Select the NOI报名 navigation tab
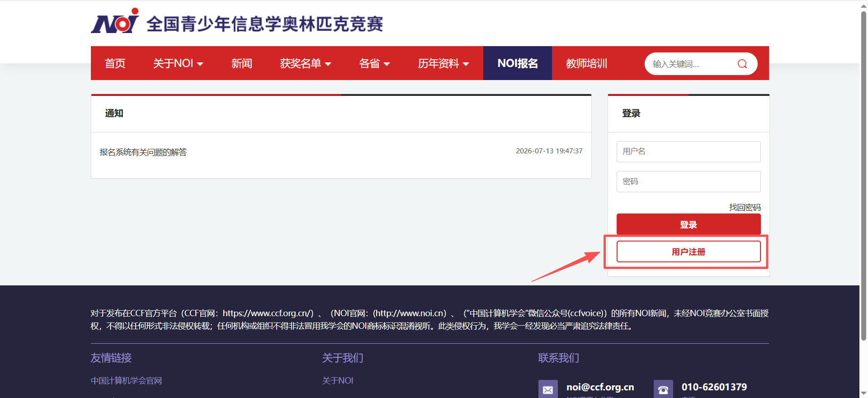Image resolution: width=868 pixels, height=398 pixels. click(518, 63)
